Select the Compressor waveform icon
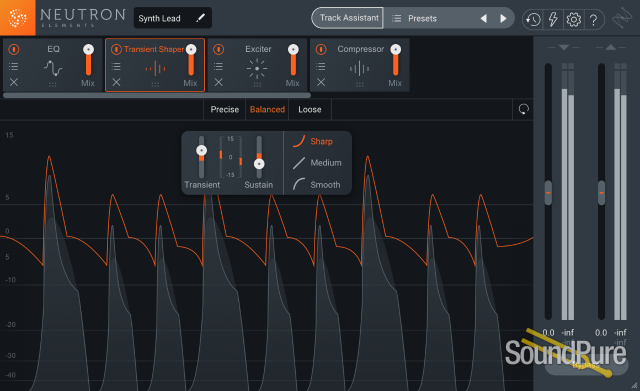640x391 pixels. 360,69
